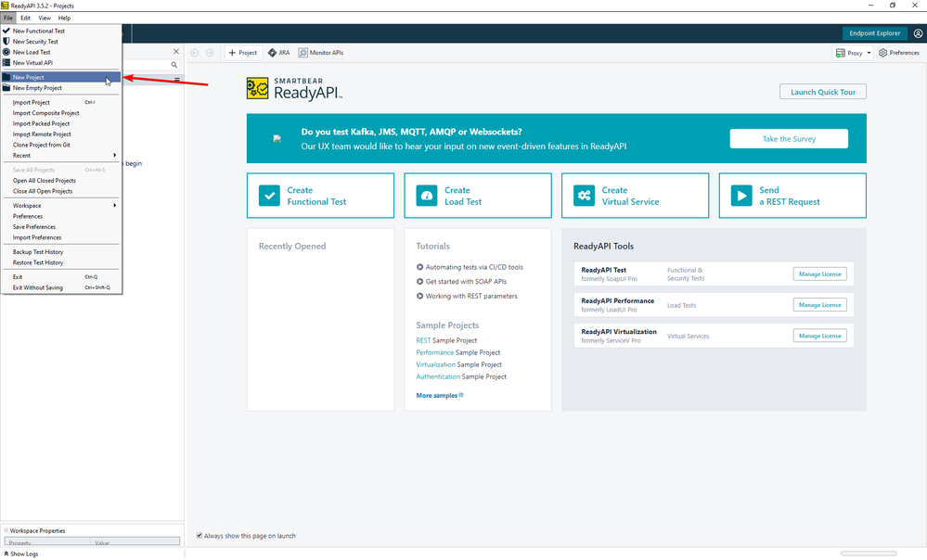The height and width of the screenshot is (560, 927).
Task: Click the Send a REST Request play icon
Action: [x=741, y=196]
